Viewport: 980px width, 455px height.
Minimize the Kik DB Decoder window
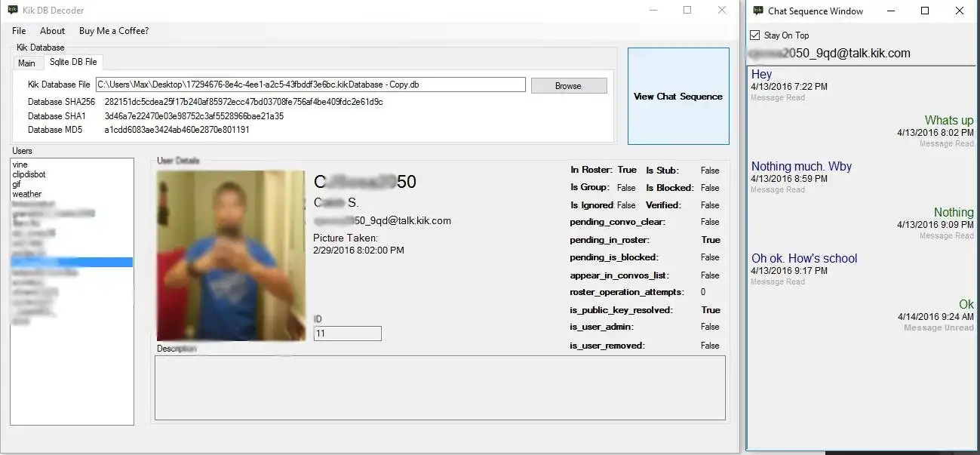(653, 11)
